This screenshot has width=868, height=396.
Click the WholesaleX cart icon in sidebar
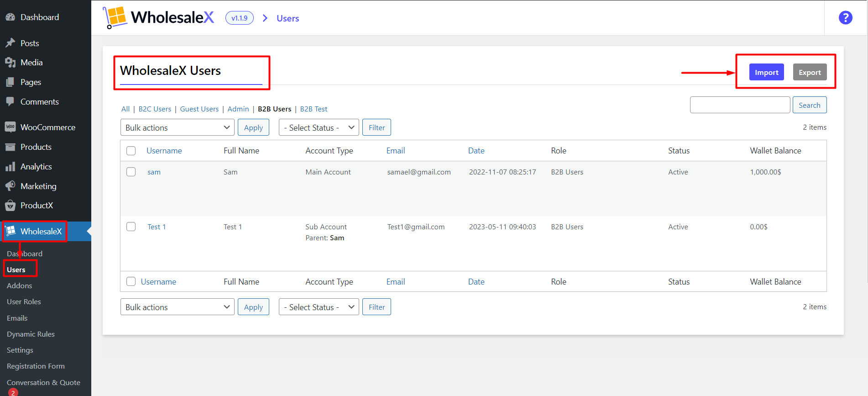click(10, 231)
